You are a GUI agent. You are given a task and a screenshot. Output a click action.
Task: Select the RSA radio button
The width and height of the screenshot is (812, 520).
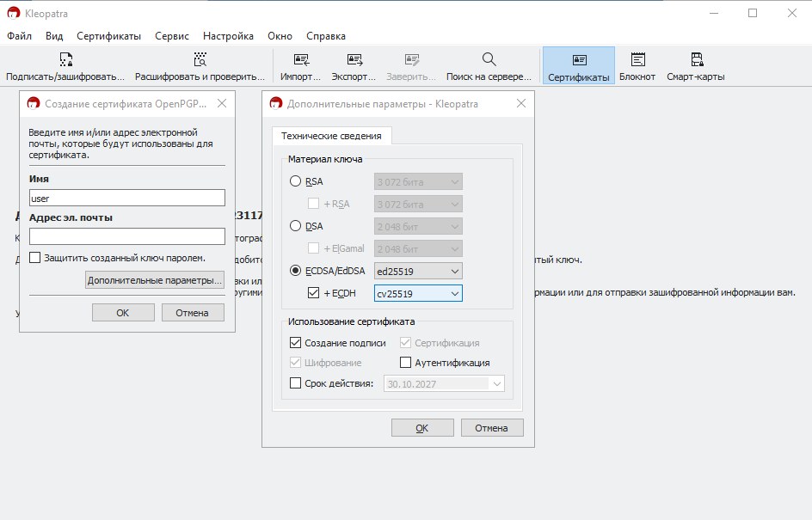(295, 181)
